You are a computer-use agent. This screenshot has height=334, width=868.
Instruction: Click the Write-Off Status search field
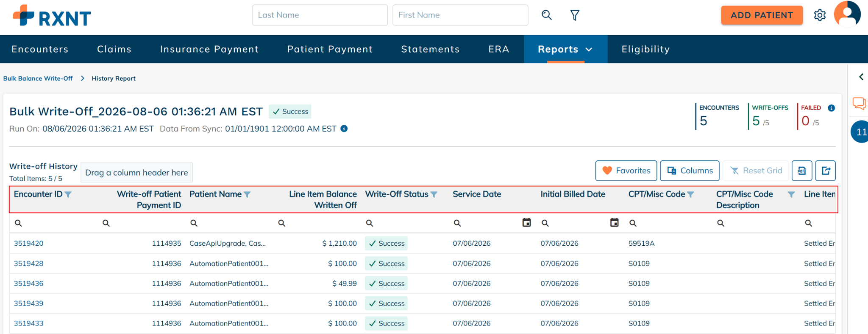click(x=405, y=223)
